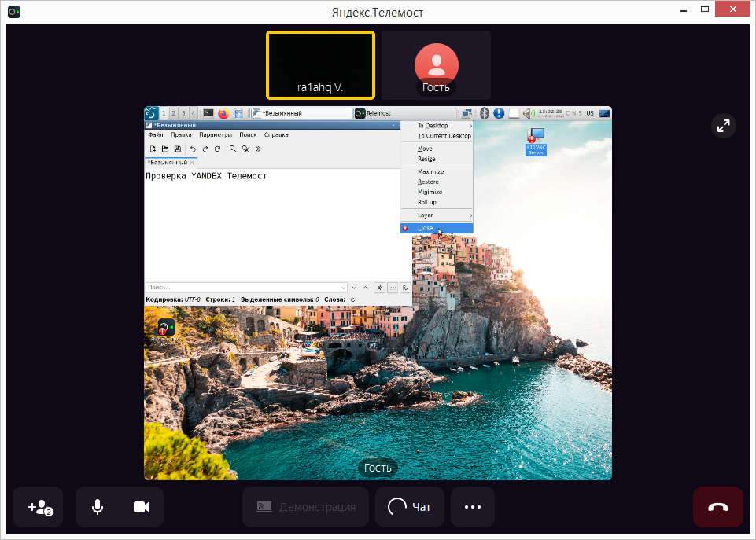756x540 pixels.
Task: Open the search field history dropdown arrow
Action: [x=343, y=288]
